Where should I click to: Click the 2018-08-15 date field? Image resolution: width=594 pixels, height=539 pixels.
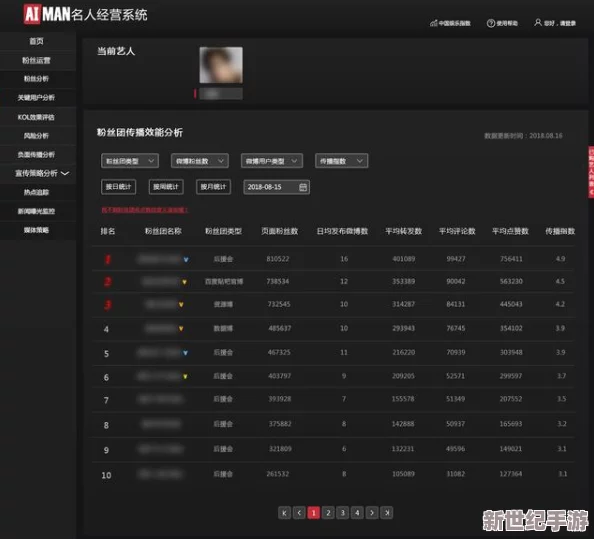[x=277, y=187]
